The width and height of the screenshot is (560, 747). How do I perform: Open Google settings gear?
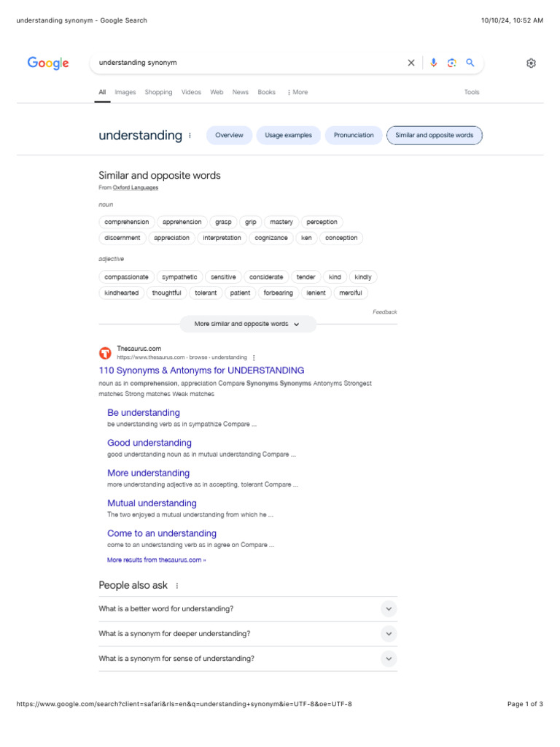coord(531,63)
